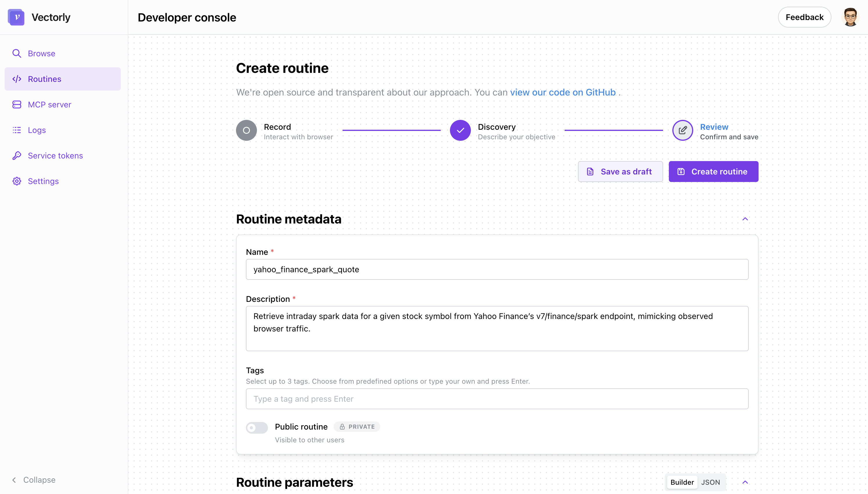Screen dimensions: 868x494
Task: Click the Discovery step checkmark circle
Action: [x=460, y=130]
